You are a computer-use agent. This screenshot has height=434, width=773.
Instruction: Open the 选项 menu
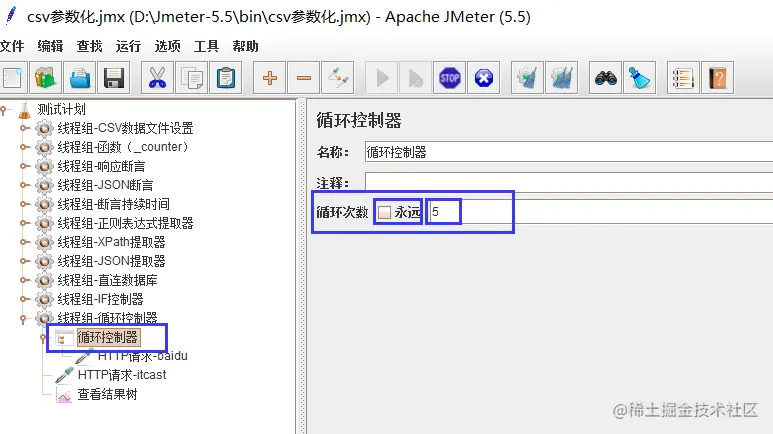click(x=167, y=46)
